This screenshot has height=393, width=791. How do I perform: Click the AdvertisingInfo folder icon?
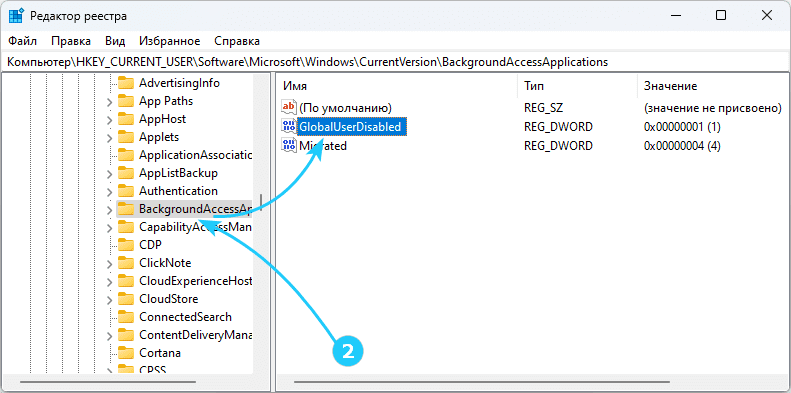(126, 83)
